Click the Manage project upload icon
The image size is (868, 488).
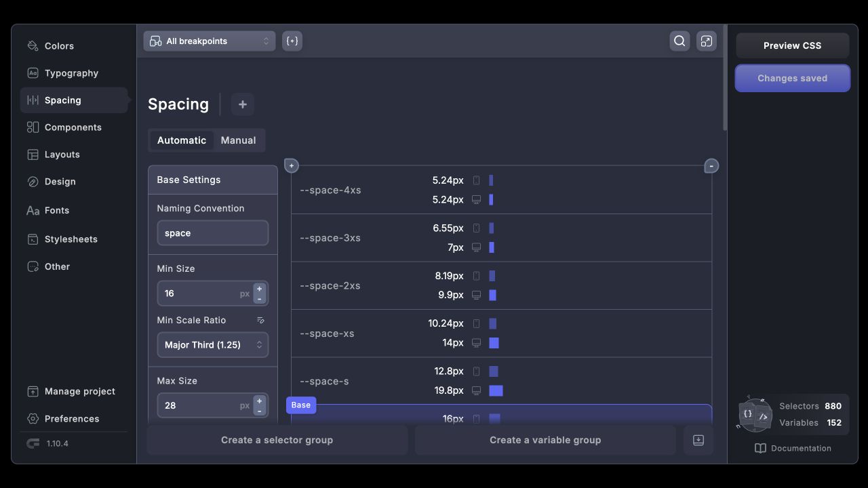[x=33, y=392]
